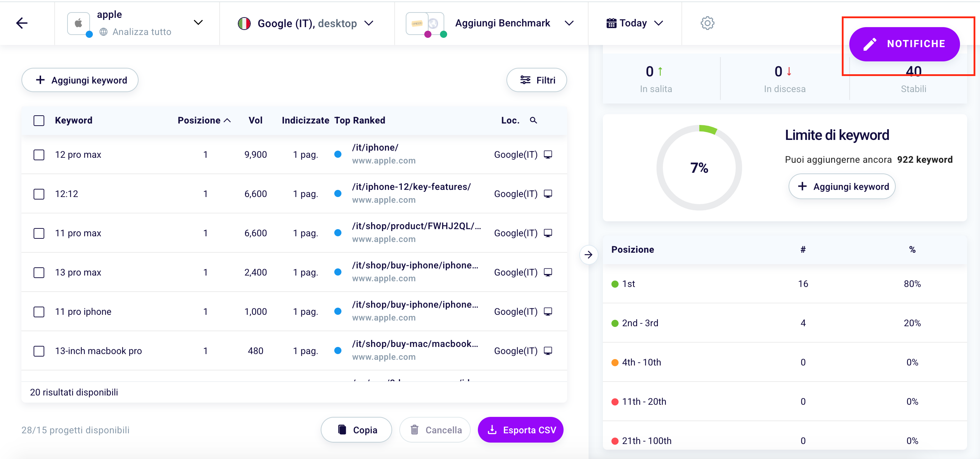
Task: Open settings gear icon
Action: pos(707,23)
